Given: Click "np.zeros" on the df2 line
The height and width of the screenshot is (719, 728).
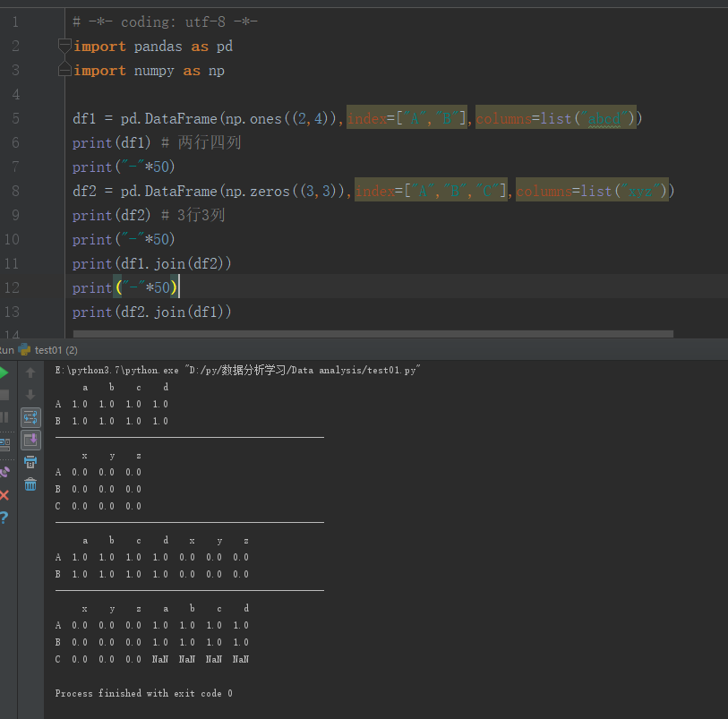Looking at the screenshot, I should point(258,192).
